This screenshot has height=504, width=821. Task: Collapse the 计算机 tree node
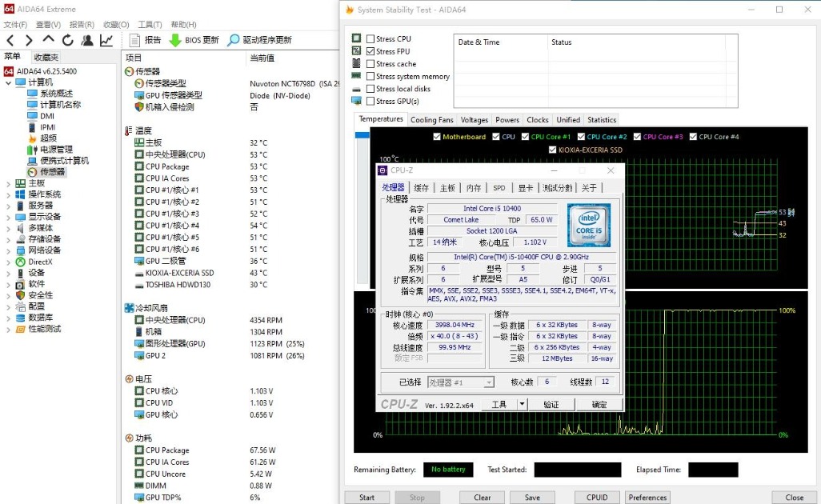(x=8, y=82)
